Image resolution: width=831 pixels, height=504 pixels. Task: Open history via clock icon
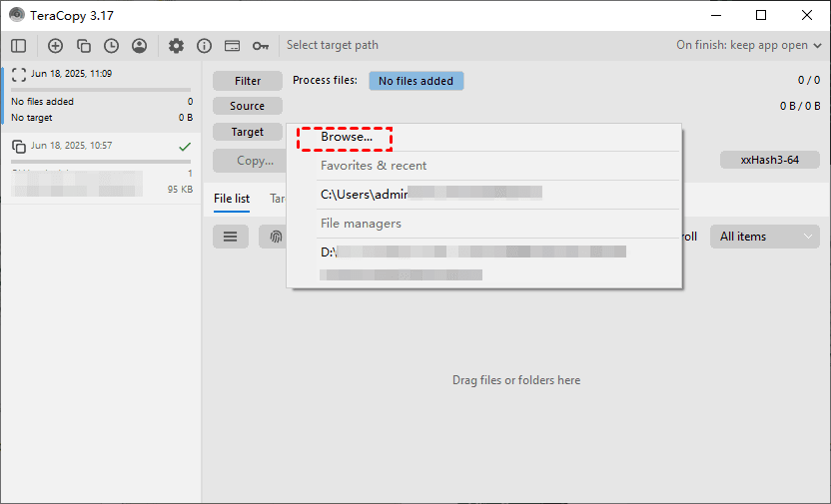[x=111, y=46]
